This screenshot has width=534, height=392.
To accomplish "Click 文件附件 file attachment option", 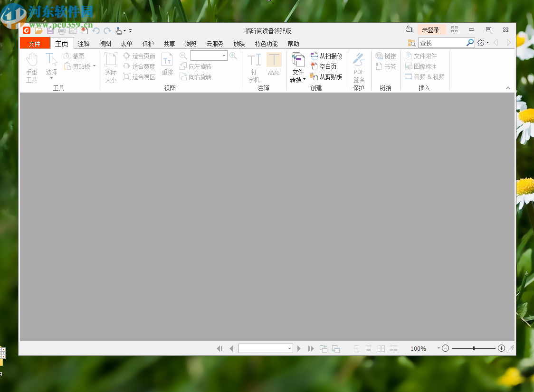I will 421,56.
